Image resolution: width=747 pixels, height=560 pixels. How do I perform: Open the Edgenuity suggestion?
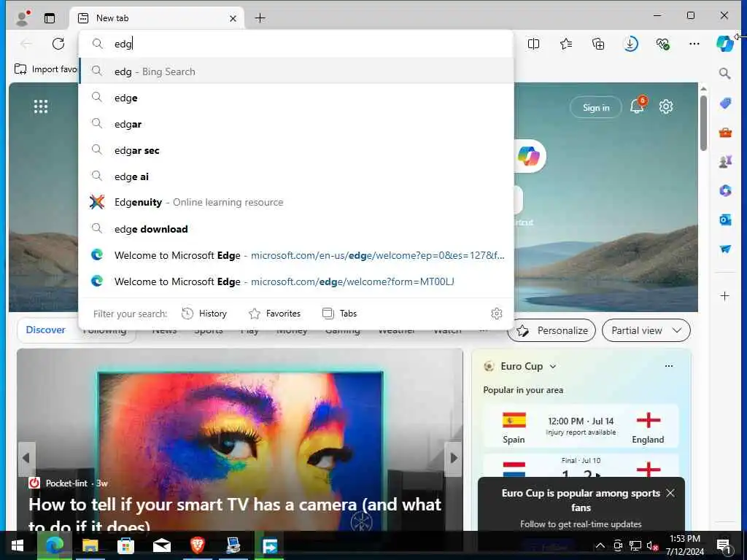[296, 203]
